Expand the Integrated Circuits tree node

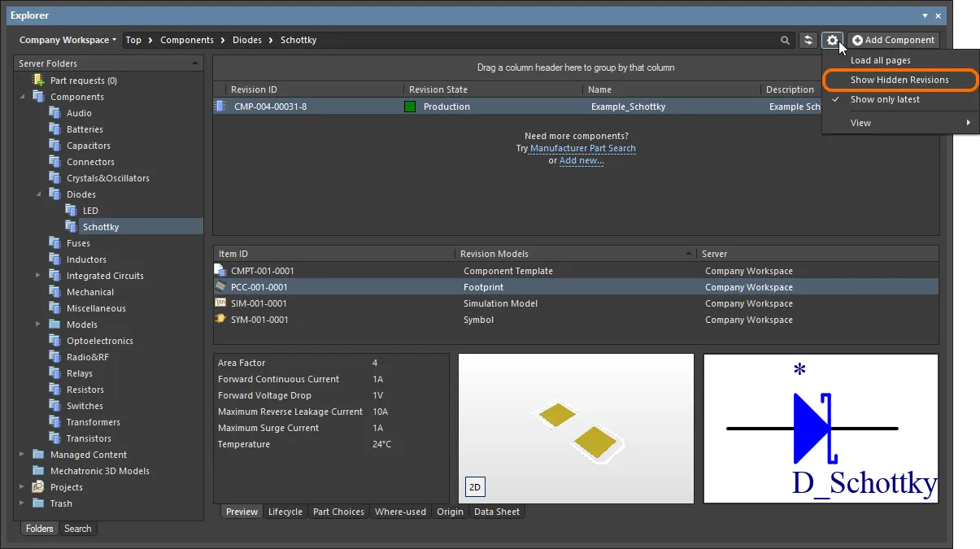(38, 276)
